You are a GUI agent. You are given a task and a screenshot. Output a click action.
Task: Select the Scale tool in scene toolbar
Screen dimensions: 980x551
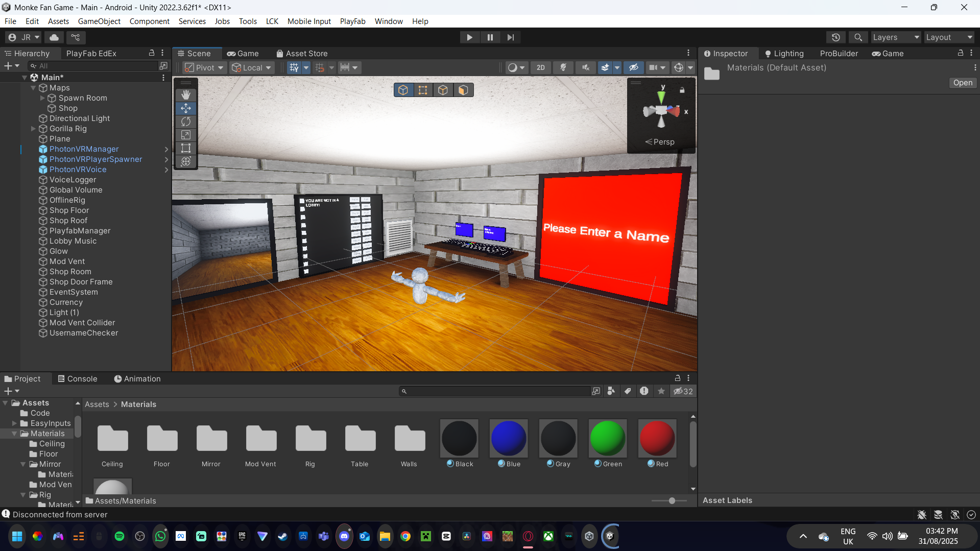tap(186, 135)
